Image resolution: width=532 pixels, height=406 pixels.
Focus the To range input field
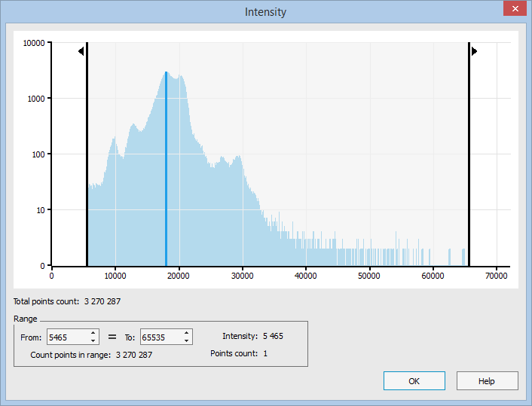(x=160, y=337)
